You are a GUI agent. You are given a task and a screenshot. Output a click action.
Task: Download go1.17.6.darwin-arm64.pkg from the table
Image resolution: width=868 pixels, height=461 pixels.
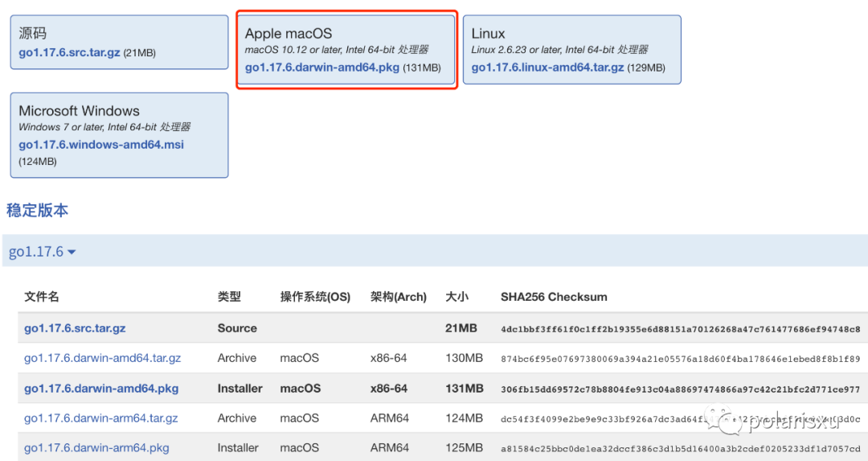point(96,447)
